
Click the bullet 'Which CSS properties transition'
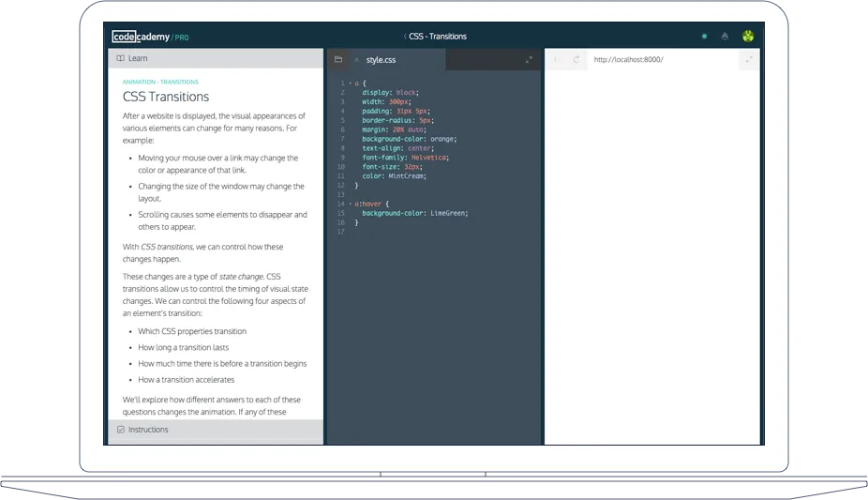[x=192, y=331]
